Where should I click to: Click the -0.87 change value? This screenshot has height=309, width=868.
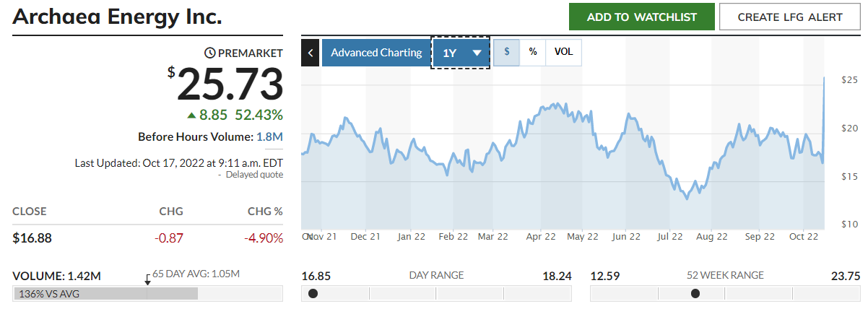[170, 238]
